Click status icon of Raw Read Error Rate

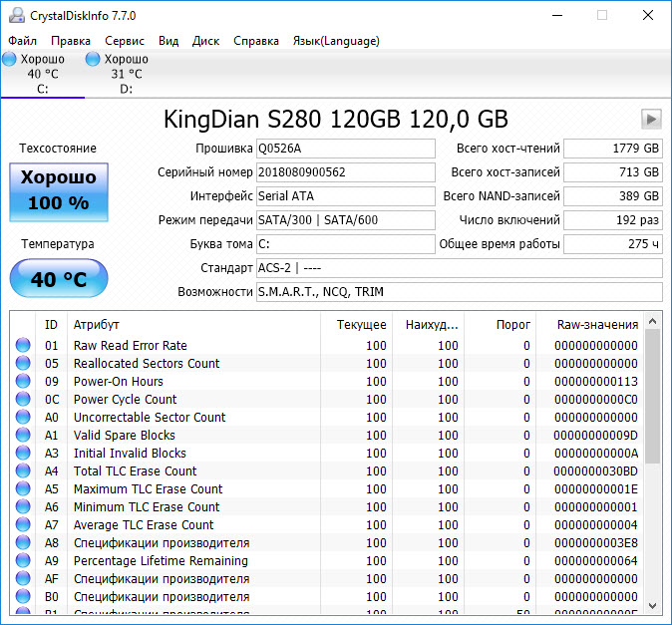tap(23, 345)
